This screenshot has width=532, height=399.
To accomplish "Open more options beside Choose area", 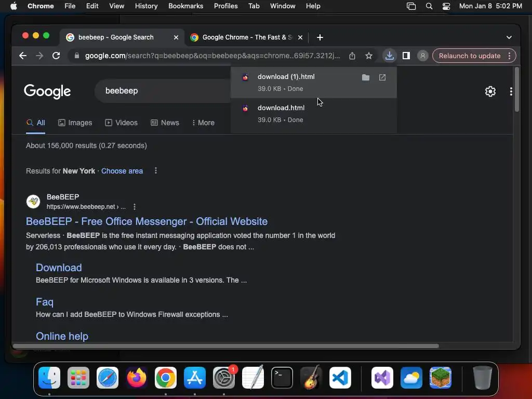I will click(156, 170).
